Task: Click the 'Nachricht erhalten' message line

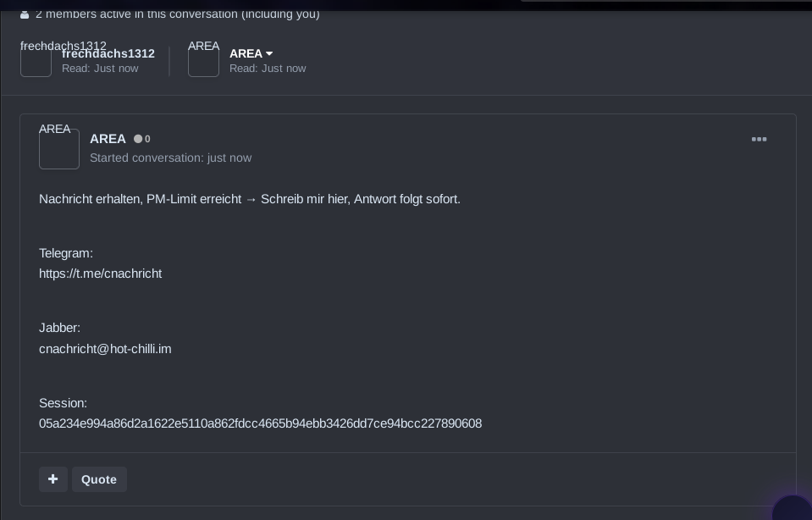Action: (x=250, y=199)
